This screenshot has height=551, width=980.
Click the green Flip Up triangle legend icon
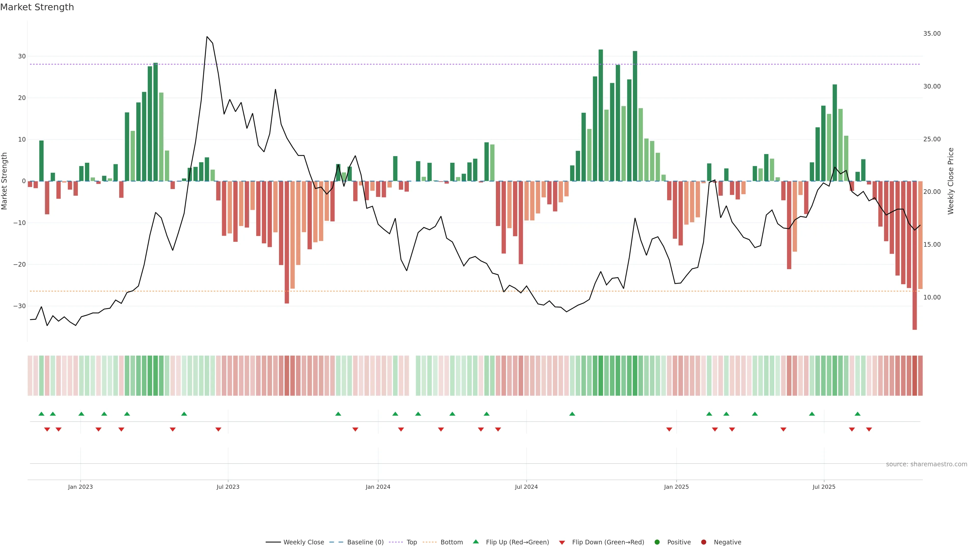click(475, 542)
